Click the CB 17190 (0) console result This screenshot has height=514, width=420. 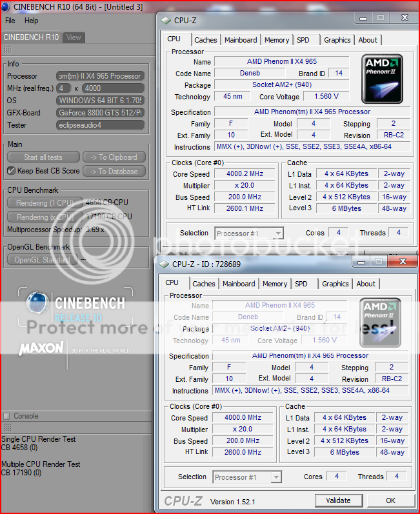point(21,473)
